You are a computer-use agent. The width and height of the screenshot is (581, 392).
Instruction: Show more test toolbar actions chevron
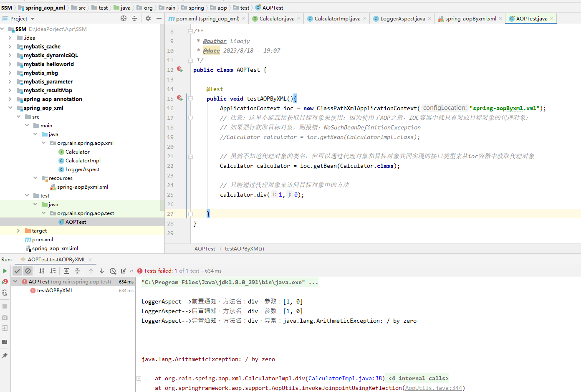tap(132, 271)
